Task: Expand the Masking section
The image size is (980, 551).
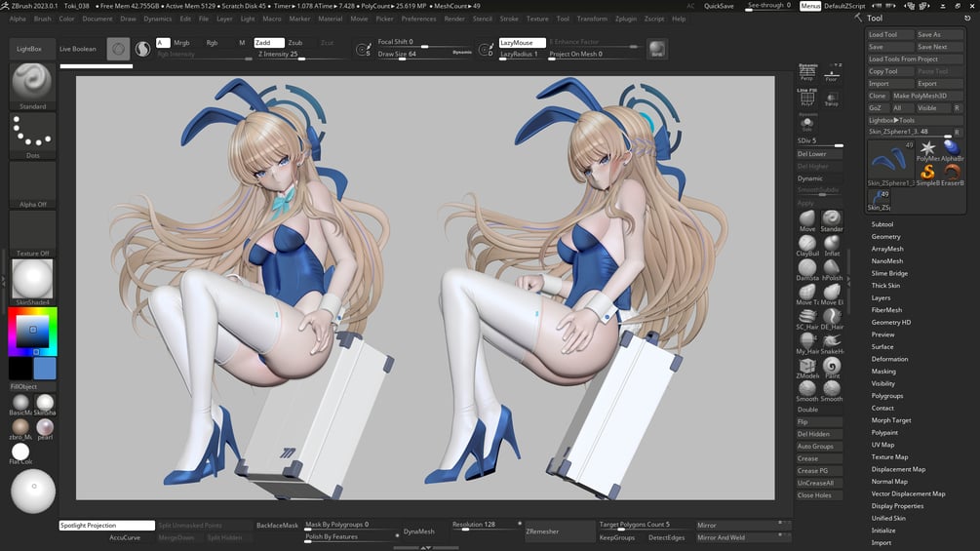Action: 883,372
